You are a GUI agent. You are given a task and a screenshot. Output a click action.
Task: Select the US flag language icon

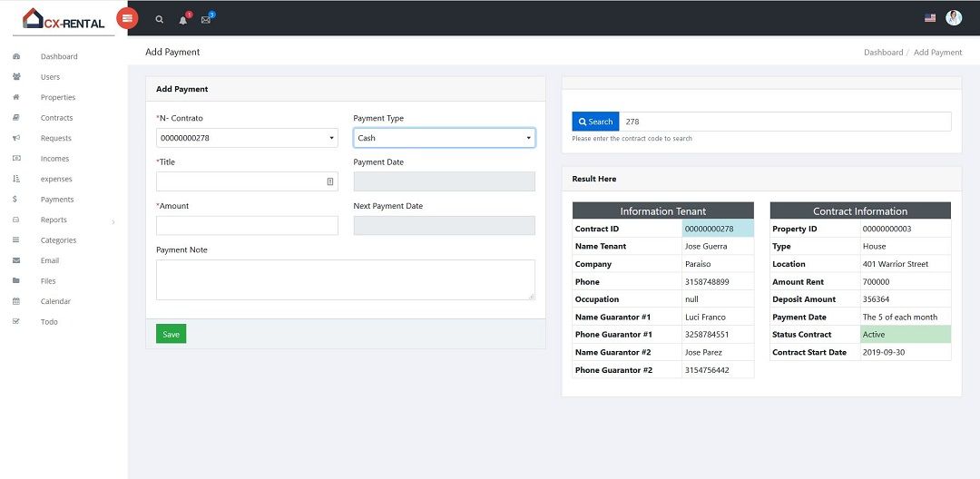[x=930, y=18]
